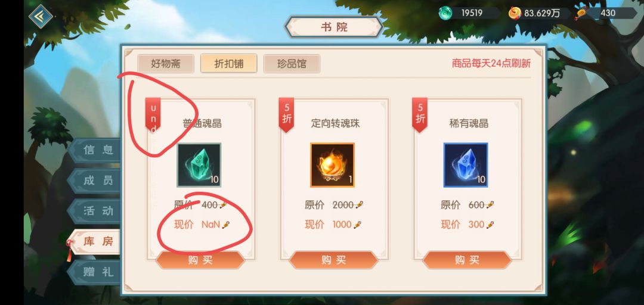644x305 pixels.
Task: Tap the back arrow diamond icon
Action: (x=41, y=16)
